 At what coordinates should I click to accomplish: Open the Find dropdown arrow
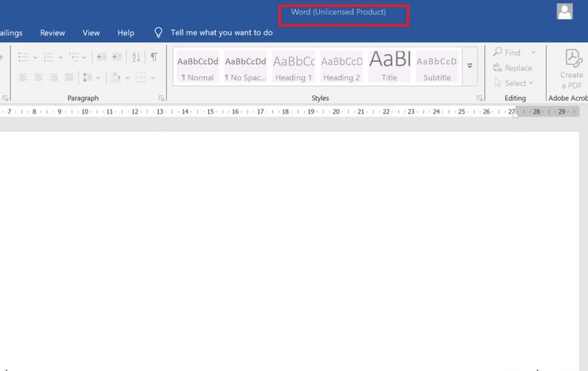(x=533, y=52)
